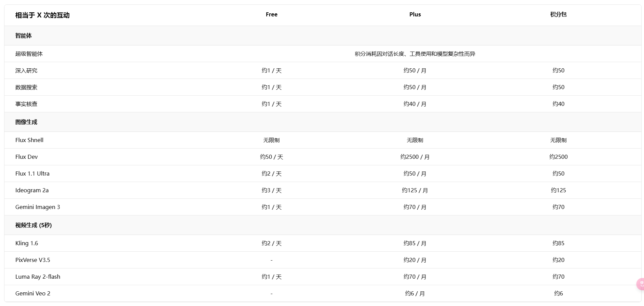The height and width of the screenshot is (306, 644).
Task: Click the 图像生成 section header
Action: [26, 122]
